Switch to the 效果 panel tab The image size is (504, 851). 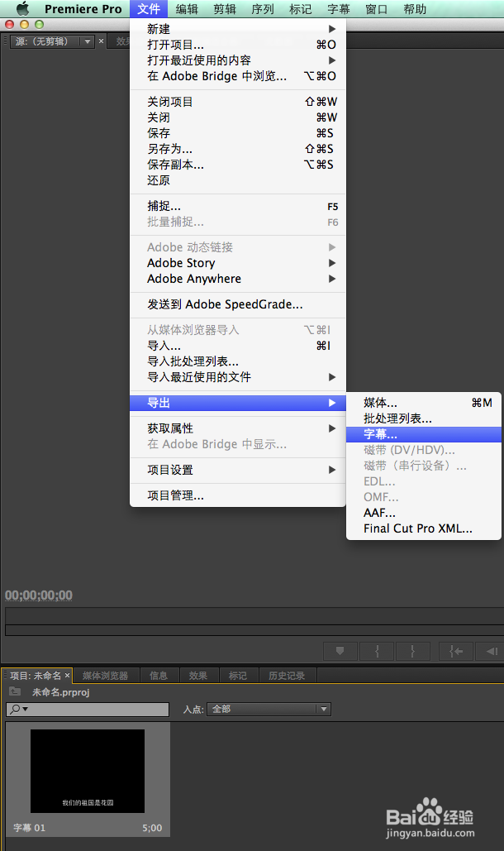[x=197, y=675]
